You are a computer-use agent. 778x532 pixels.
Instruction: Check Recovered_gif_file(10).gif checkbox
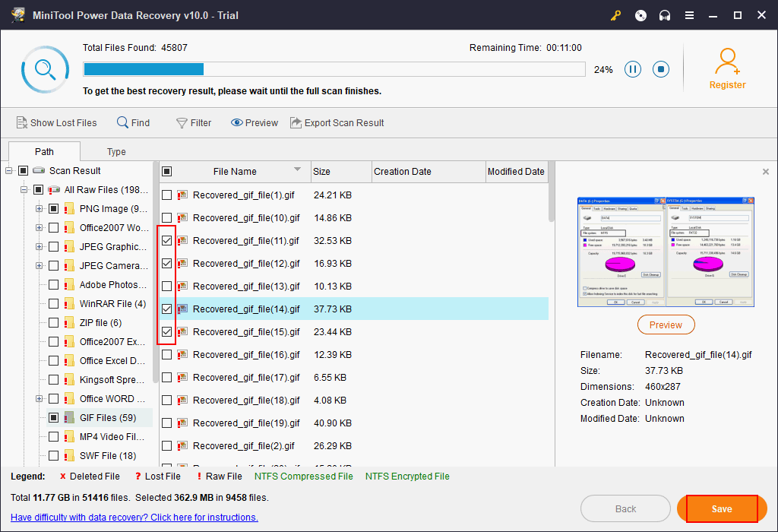pos(166,218)
